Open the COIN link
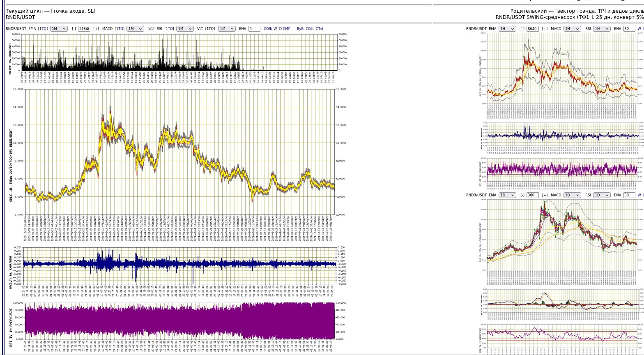 click(x=268, y=29)
